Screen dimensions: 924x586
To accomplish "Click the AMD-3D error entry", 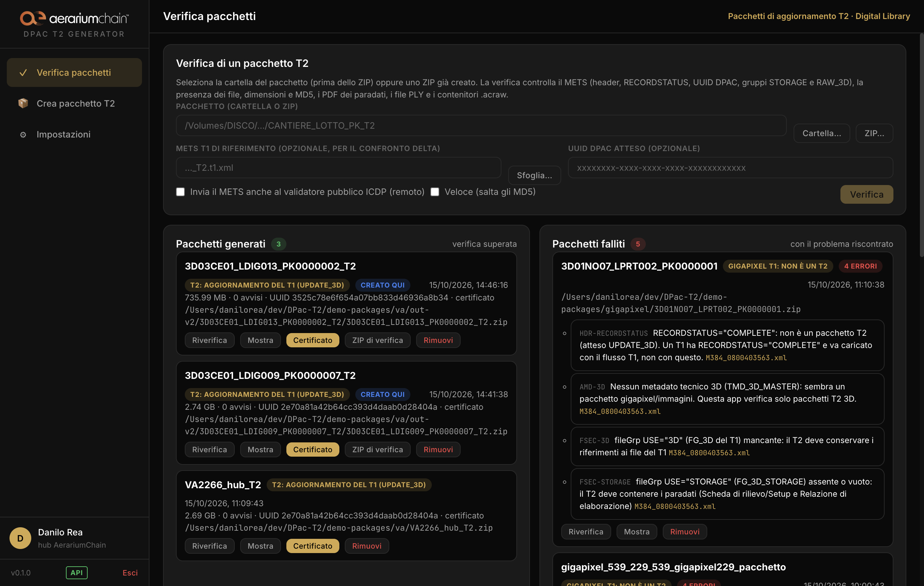I will 728,399.
